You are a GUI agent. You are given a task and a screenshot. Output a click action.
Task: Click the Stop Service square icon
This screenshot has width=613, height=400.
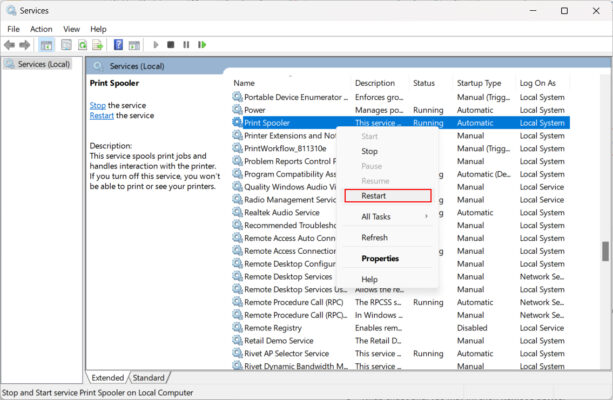pos(171,45)
